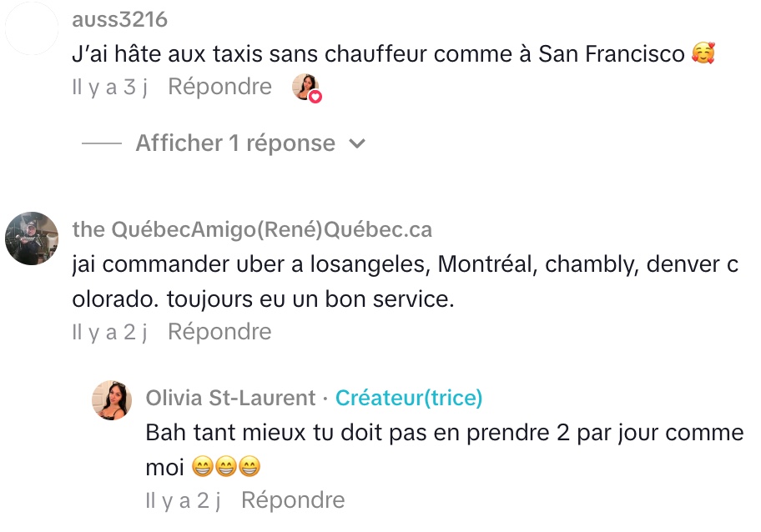The image size is (761, 532).
Task: Click the grinning emojis in Olivia's reply
Action: (225, 469)
